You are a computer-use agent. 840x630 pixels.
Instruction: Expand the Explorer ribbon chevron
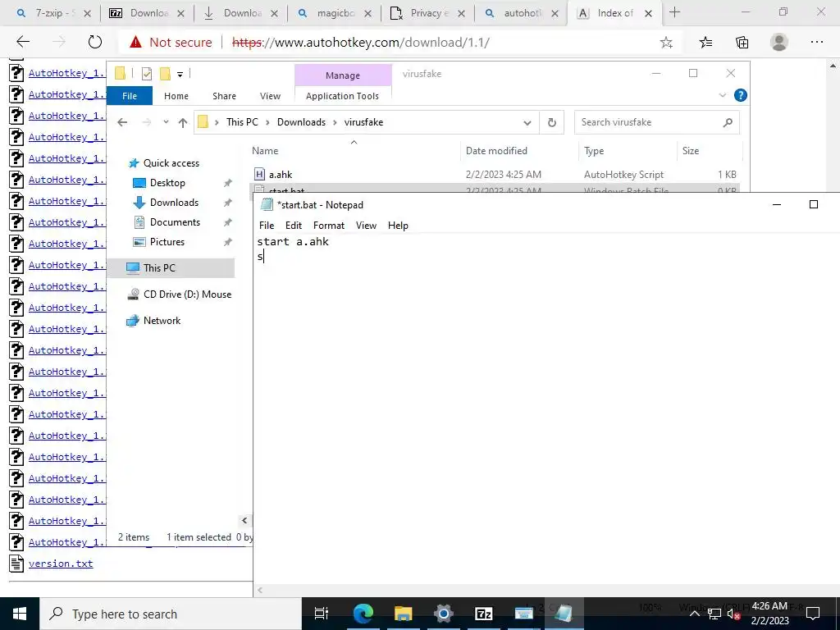coord(722,95)
